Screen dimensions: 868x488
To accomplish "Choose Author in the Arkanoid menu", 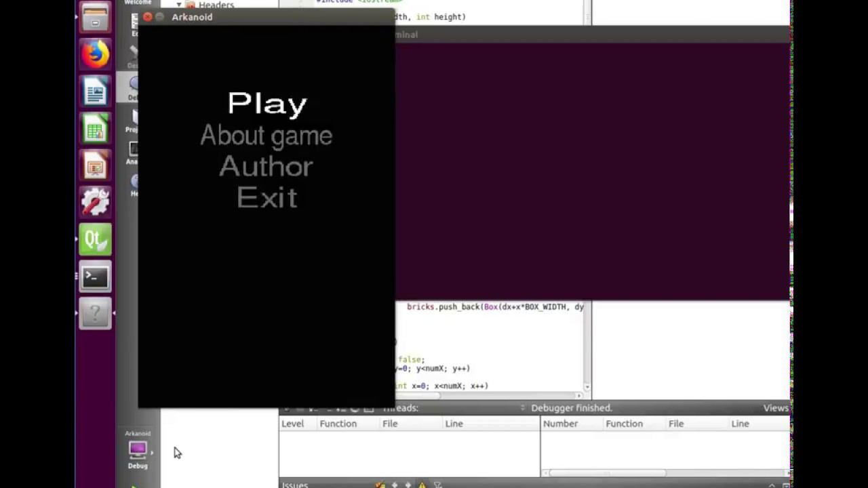I will pos(267,166).
